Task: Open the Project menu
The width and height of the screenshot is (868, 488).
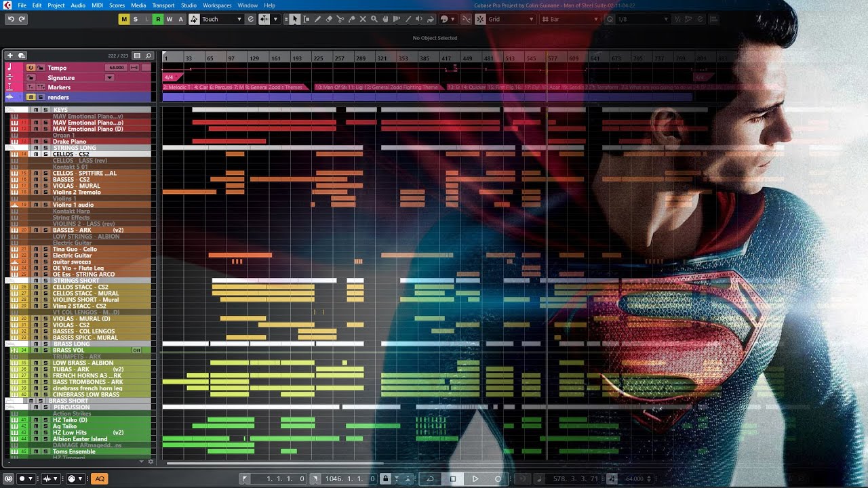Action: coord(56,5)
